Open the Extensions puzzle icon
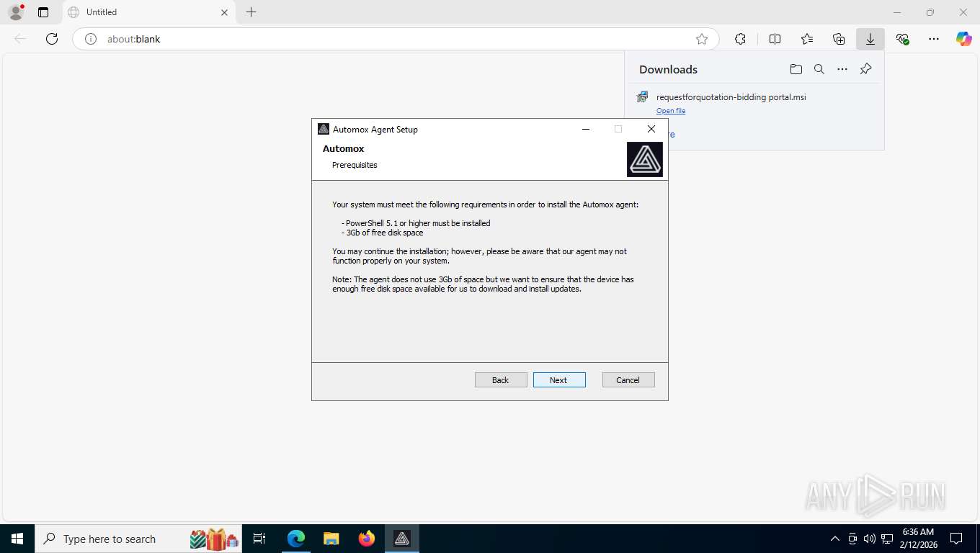The height and width of the screenshot is (553, 980). [x=740, y=39]
